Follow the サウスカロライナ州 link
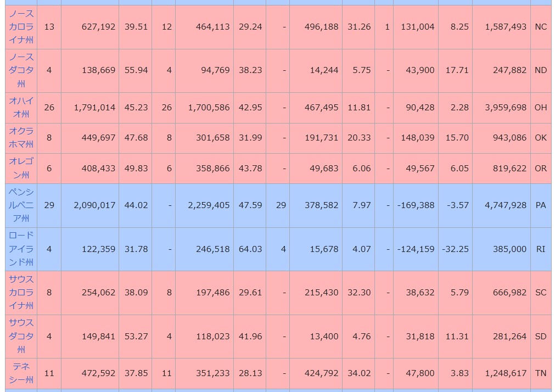This screenshot has height=392, width=555. pyautogui.click(x=21, y=293)
